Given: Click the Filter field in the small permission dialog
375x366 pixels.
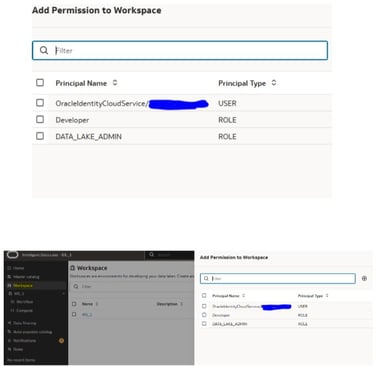Looking at the screenshot, I should coord(278,278).
